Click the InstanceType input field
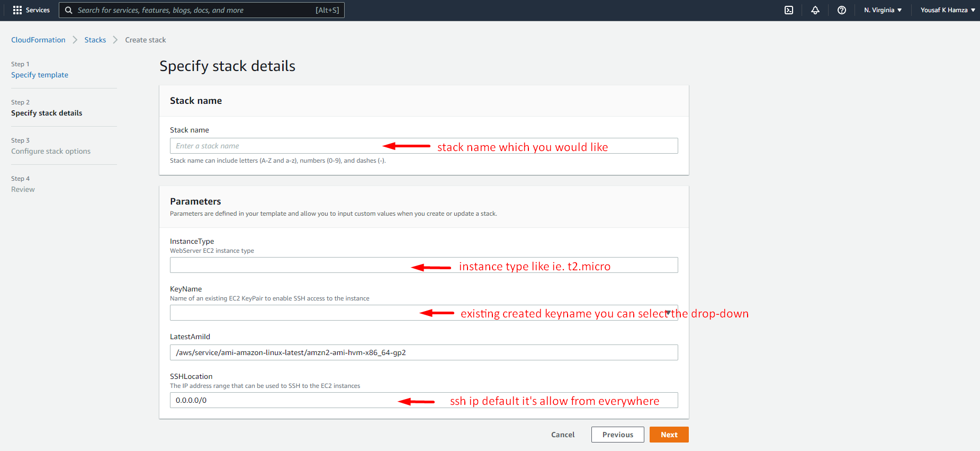 tap(424, 265)
